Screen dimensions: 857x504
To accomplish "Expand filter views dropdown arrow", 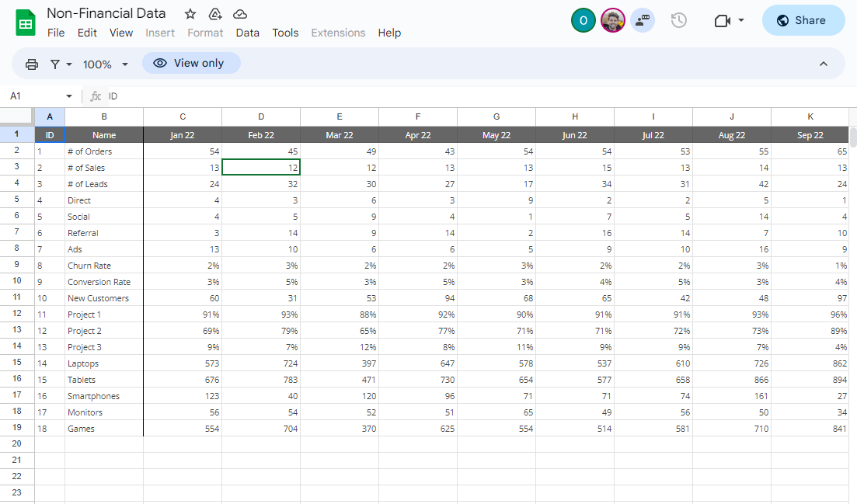I will point(69,64).
